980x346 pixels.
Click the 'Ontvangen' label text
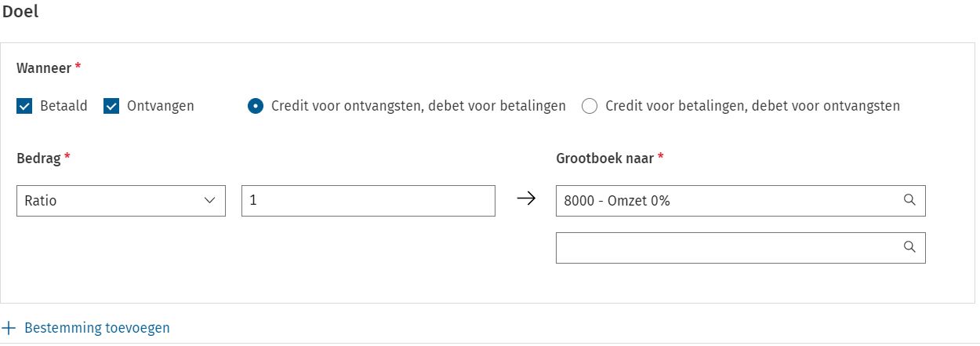[x=160, y=106]
